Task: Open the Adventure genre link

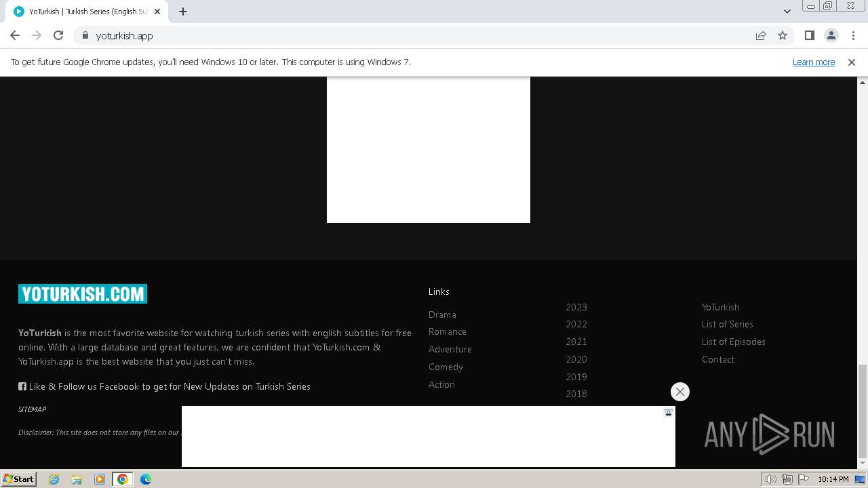Action: point(450,349)
